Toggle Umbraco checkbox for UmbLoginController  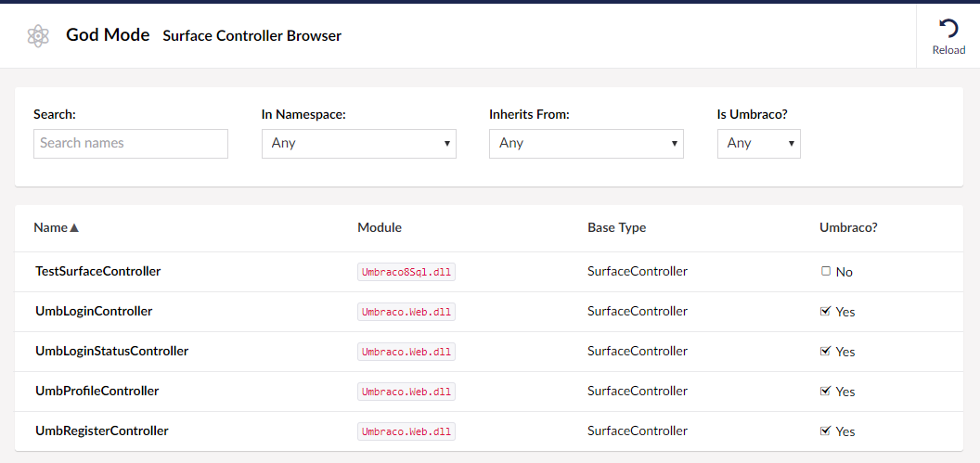[x=825, y=311]
